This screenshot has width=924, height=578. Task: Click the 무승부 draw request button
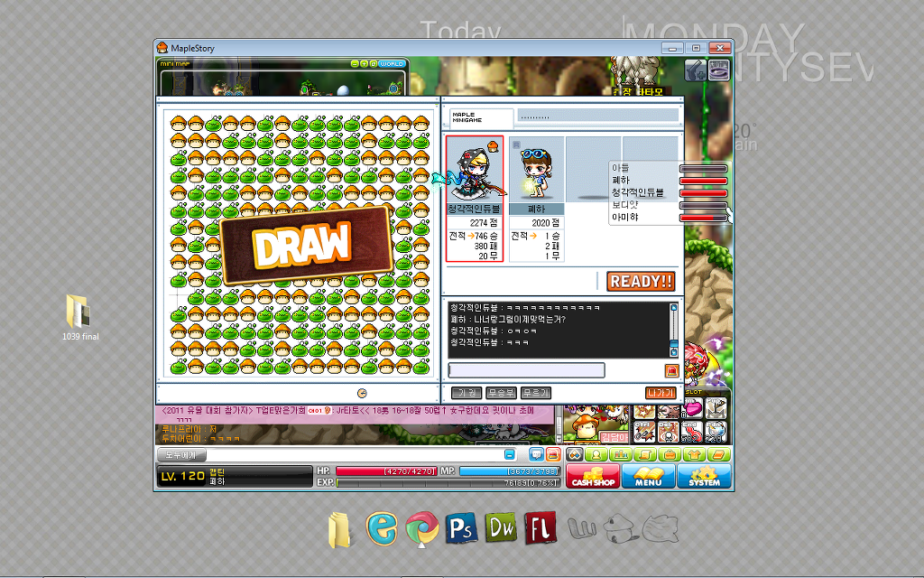click(x=502, y=393)
